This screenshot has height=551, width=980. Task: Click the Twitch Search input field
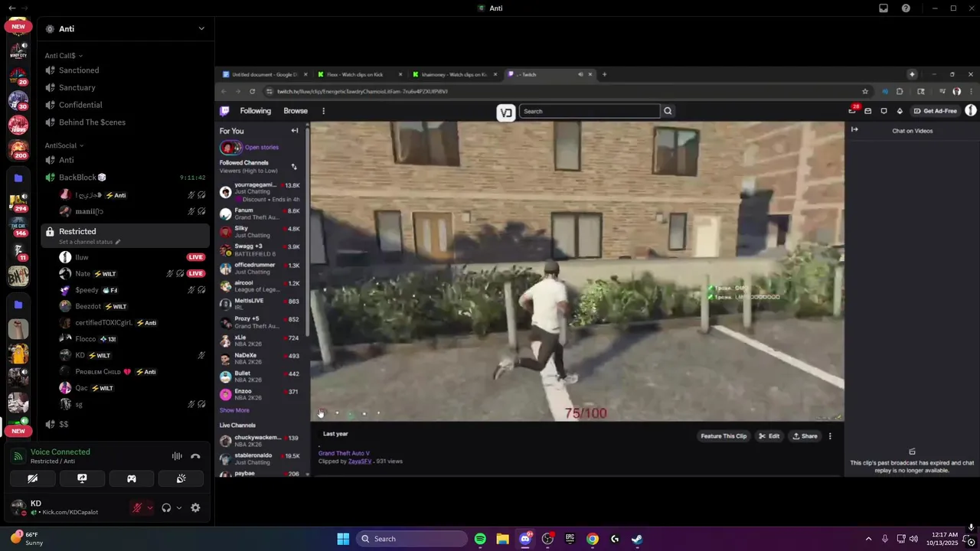coord(589,111)
